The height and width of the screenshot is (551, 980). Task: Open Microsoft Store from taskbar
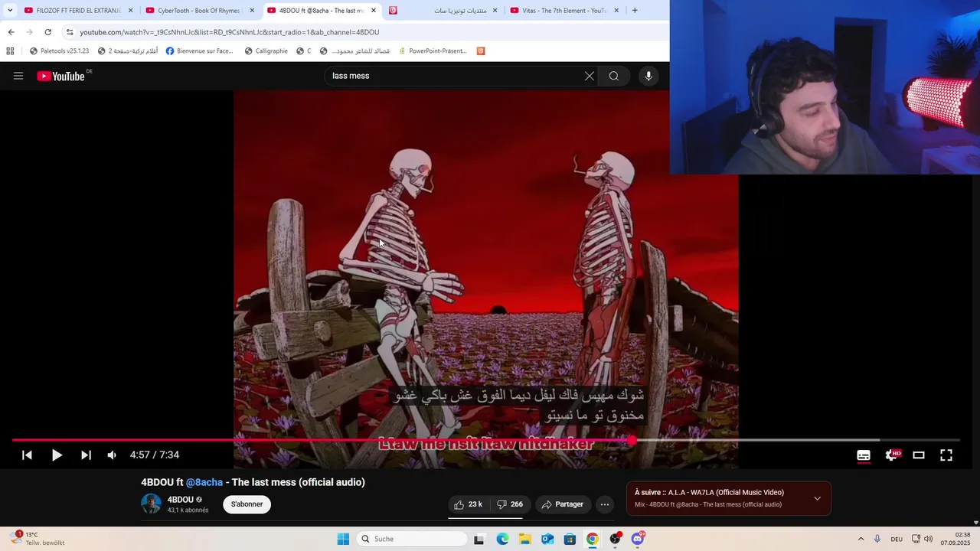coord(570,539)
